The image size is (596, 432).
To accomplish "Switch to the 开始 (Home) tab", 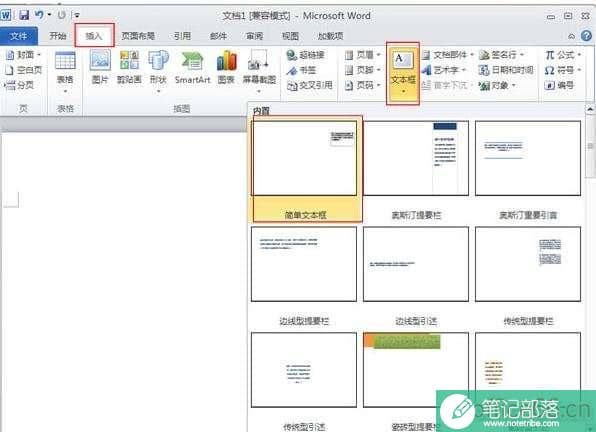I will click(58, 36).
